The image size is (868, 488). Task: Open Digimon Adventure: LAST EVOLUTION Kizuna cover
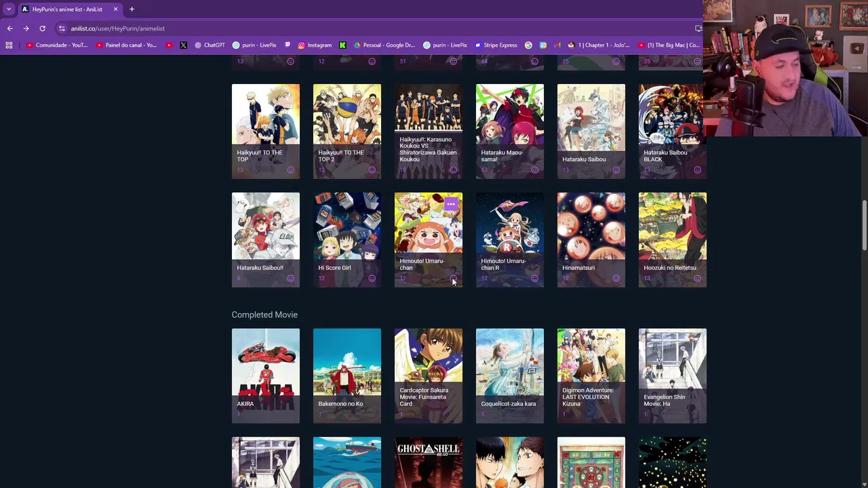tap(591, 376)
